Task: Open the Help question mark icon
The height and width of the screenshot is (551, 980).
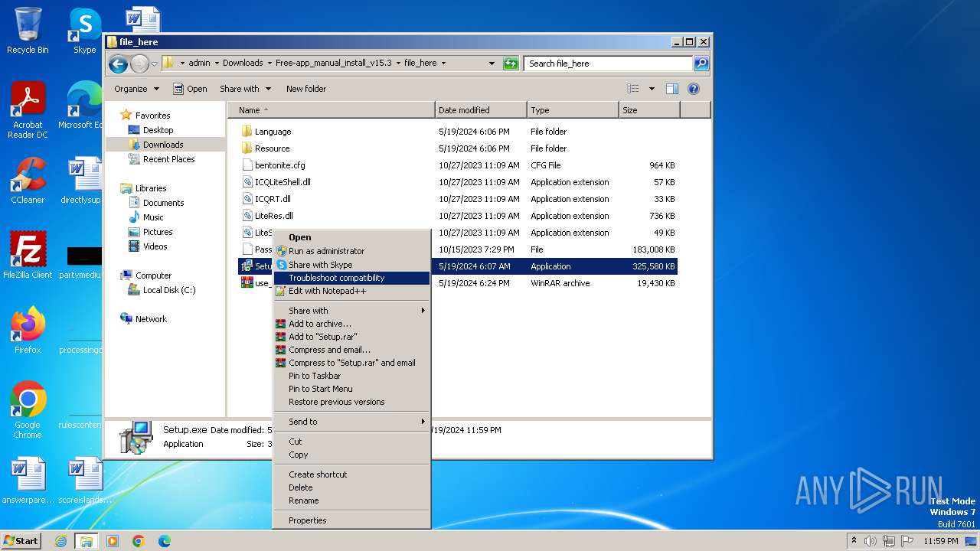Action: point(694,89)
